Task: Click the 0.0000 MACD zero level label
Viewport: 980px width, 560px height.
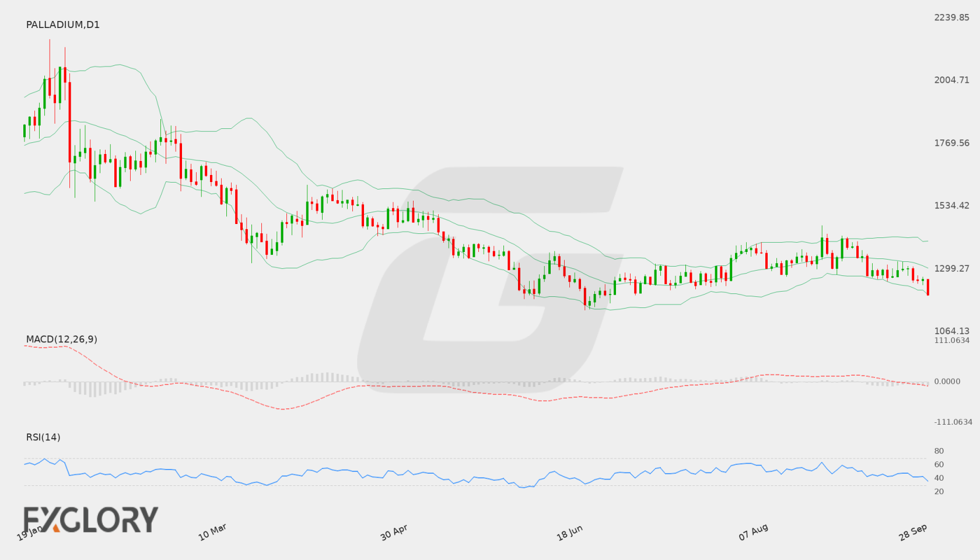Action: coord(947,381)
